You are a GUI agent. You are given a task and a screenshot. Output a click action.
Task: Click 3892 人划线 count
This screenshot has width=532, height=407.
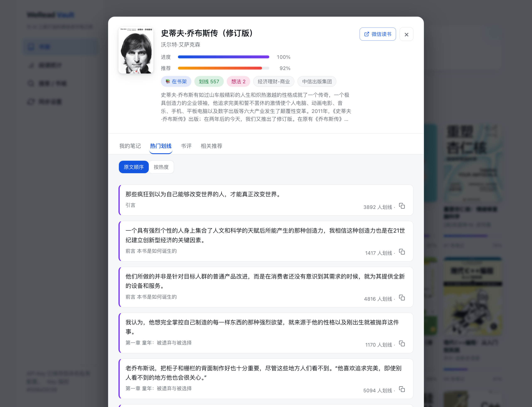378,207
